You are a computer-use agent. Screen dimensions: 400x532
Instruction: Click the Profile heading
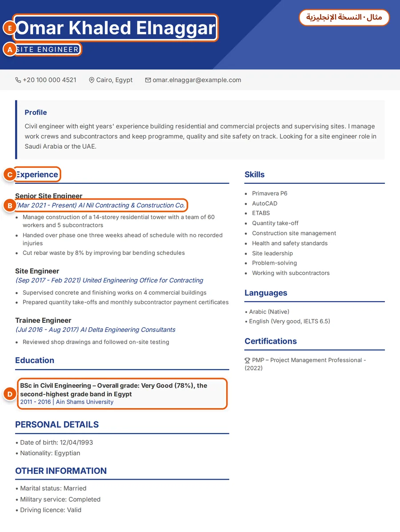[36, 112]
